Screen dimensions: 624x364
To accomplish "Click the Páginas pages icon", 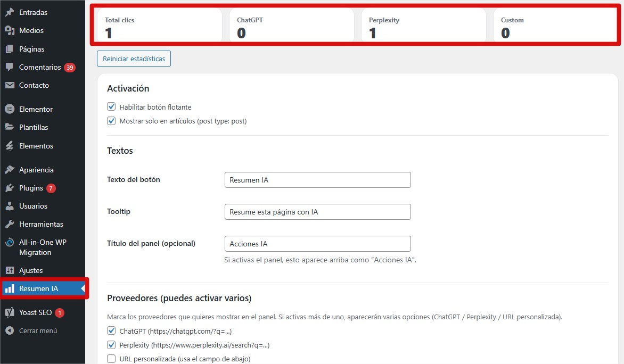I will [x=9, y=49].
